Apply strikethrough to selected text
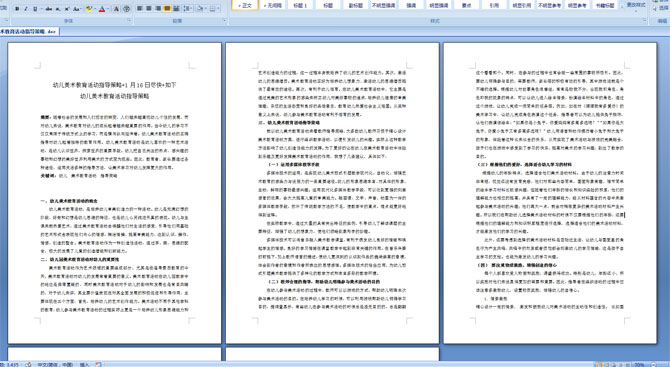 click(x=49, y=9)
